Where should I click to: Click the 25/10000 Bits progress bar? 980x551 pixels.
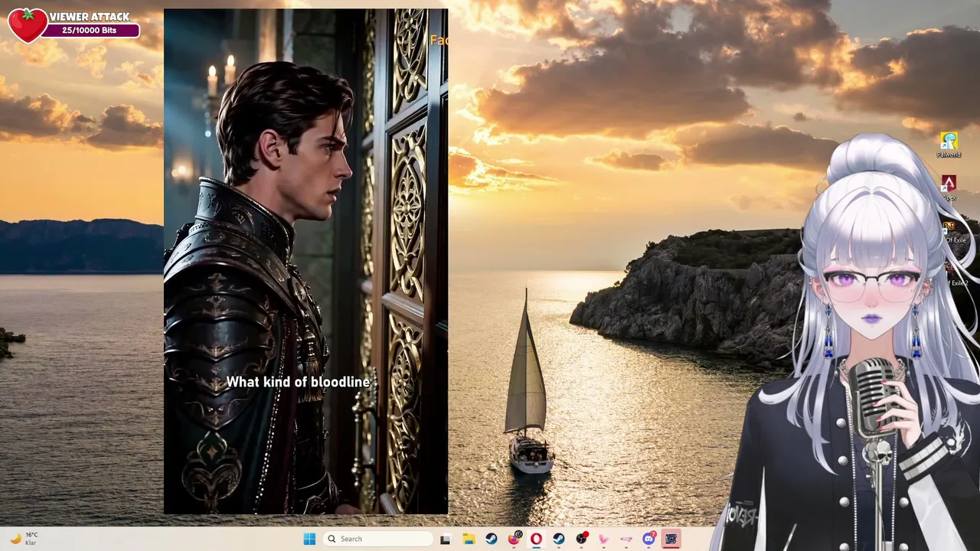pyautogui.click(x=90, y=31)
